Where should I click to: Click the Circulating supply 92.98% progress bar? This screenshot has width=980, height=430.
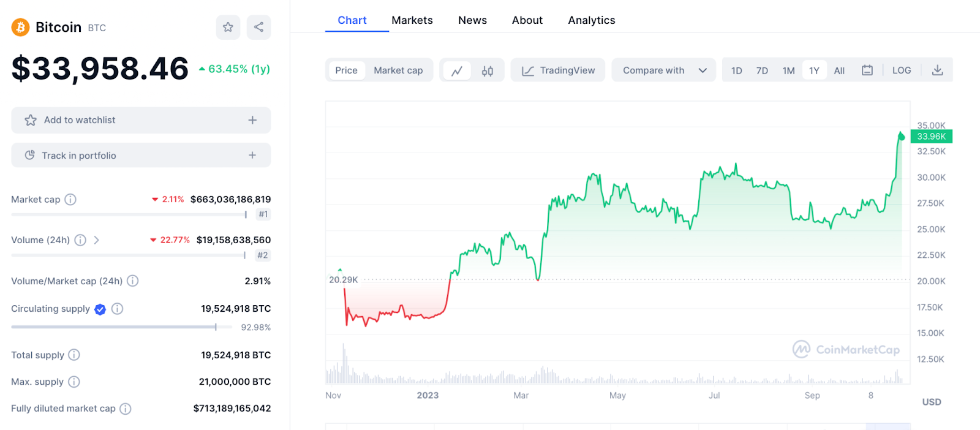121,327
